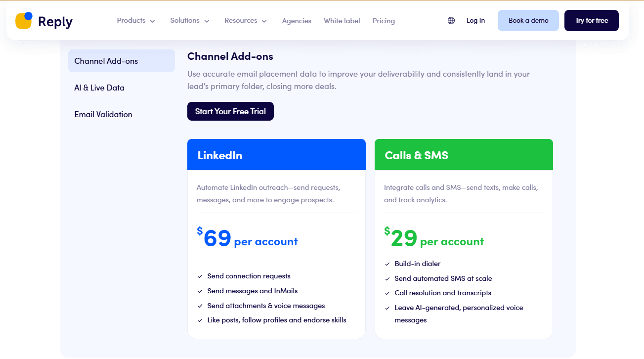Open the Email Validation tab
The image size is (644, 359).
103,115
